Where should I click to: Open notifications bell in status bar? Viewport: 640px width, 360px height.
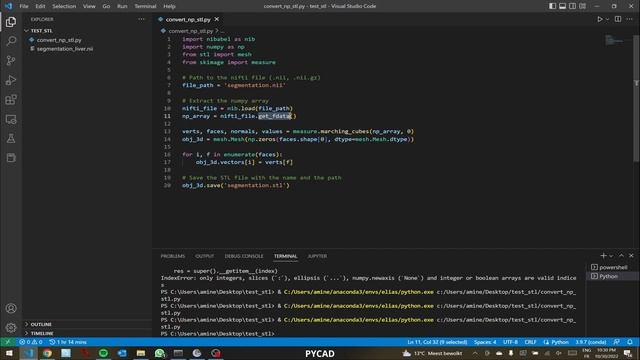click(630, 342)
